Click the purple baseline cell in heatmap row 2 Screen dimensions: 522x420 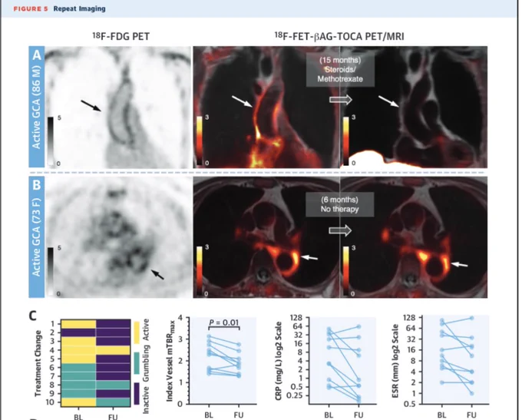(78, 332)
